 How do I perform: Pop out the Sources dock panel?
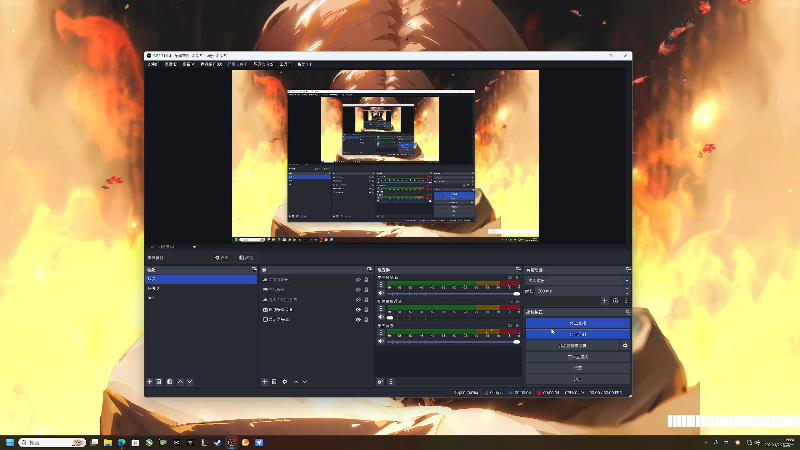[x=369, y=269]
